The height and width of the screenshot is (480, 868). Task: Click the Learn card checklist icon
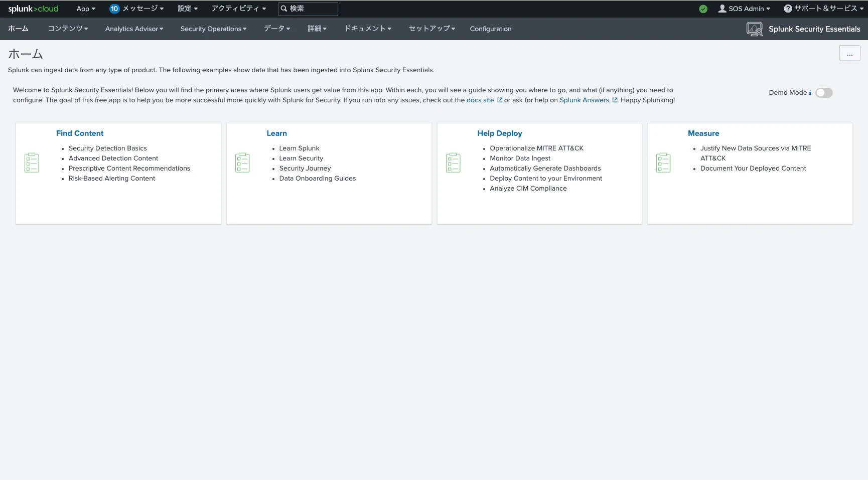pos(242,163)
